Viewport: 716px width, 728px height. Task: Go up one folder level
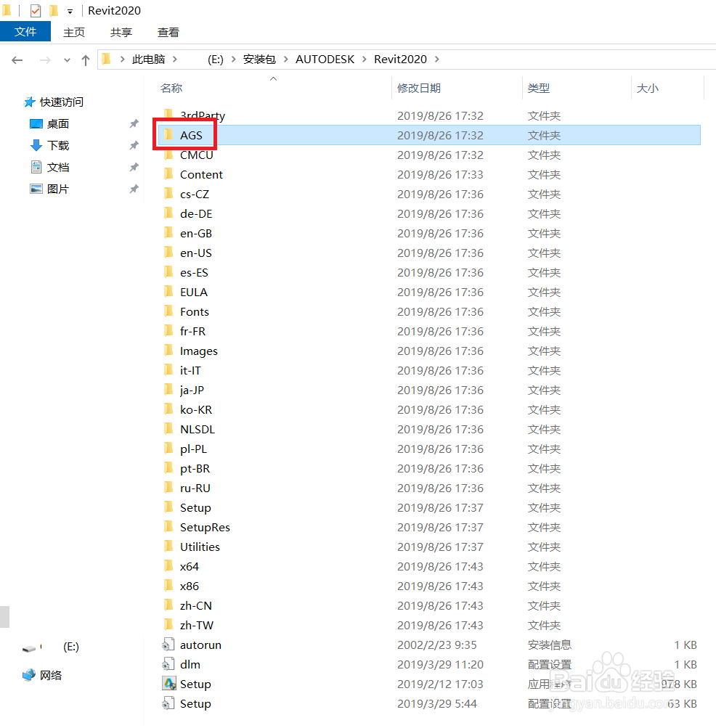(x=86, y=60)
